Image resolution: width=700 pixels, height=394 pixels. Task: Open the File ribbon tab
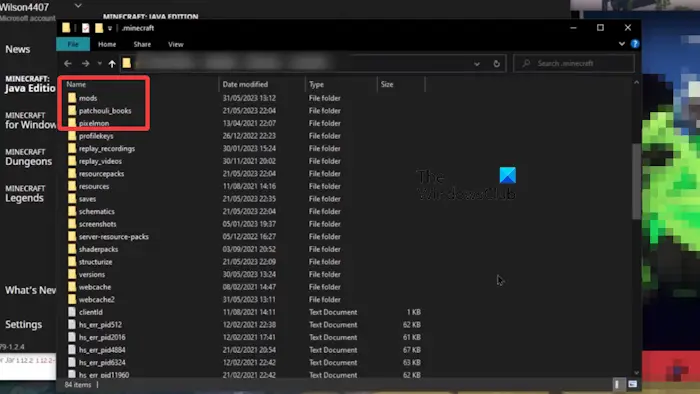tap(73, 44)
